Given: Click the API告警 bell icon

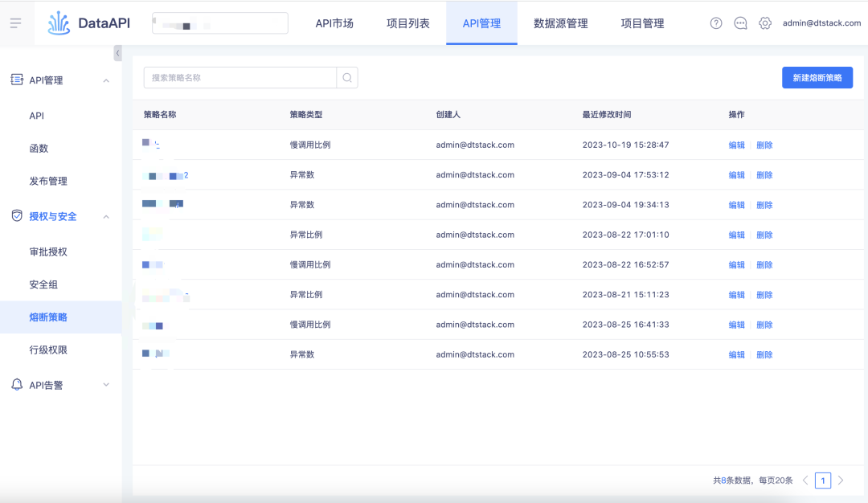Looking at the screenshot, I should click(17, 385).
